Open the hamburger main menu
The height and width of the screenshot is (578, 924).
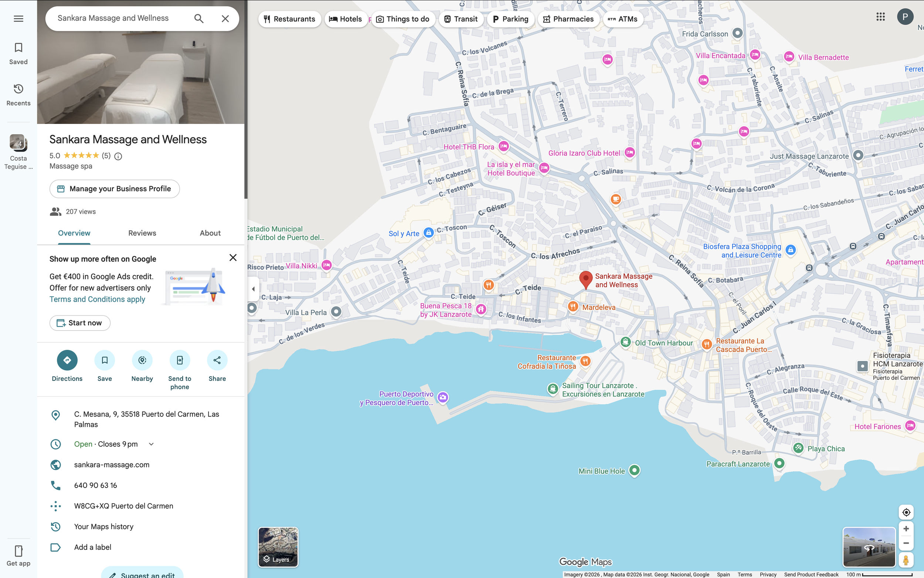pos(18,18)
